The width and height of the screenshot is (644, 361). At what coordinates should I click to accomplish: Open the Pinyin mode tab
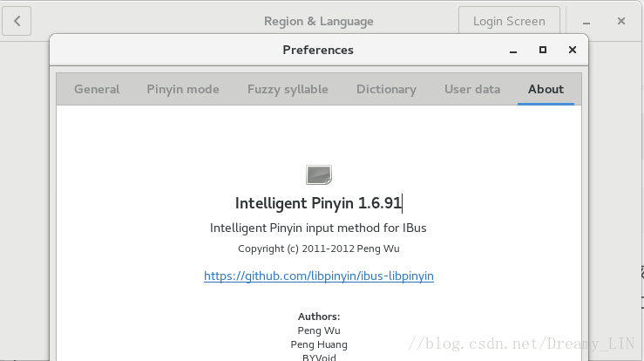point(183,89)
